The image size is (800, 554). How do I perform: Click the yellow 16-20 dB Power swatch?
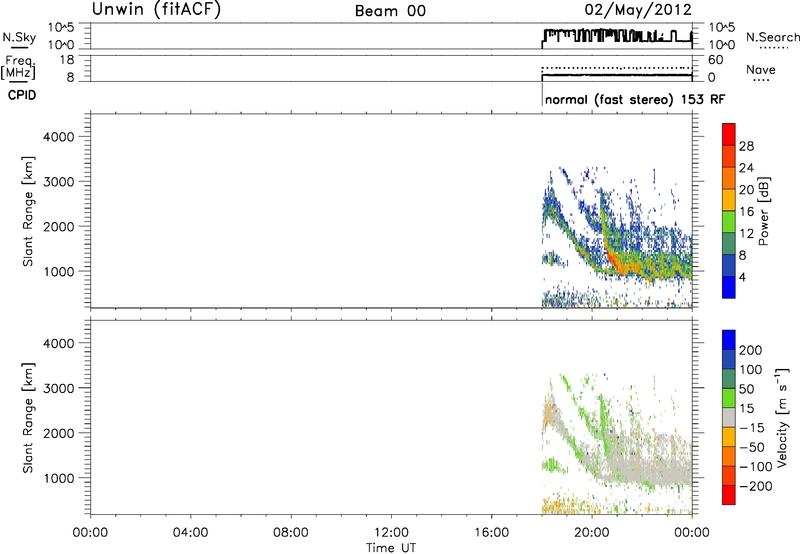729,200
